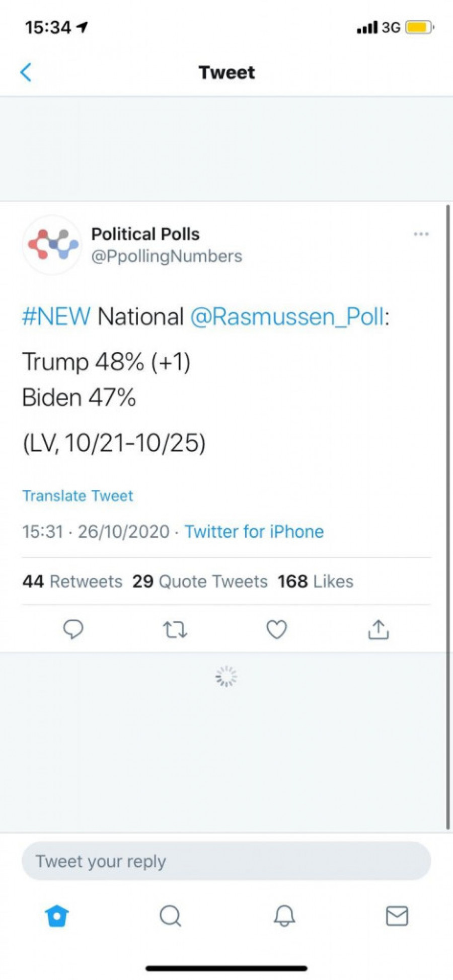The width and height of the screenshot is (453, 980).
Task: View the 44 Retweets list
Action: [x=72, y=582]
